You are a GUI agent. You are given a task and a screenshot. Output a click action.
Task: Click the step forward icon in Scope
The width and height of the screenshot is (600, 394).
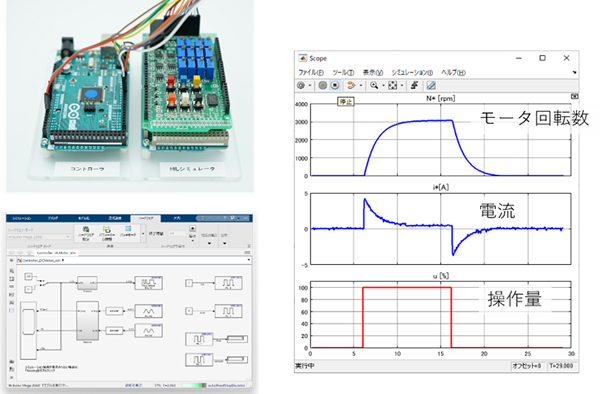(x=351, y=85)
